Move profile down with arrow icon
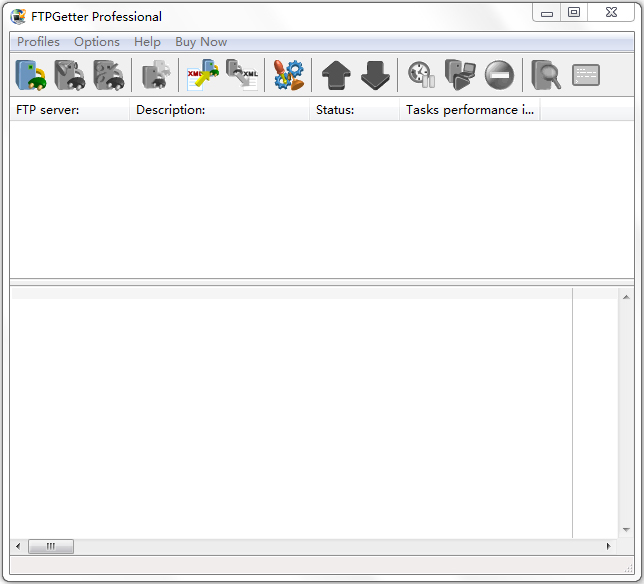The width and height of the screenshot is (644, 584). [375, 76]
